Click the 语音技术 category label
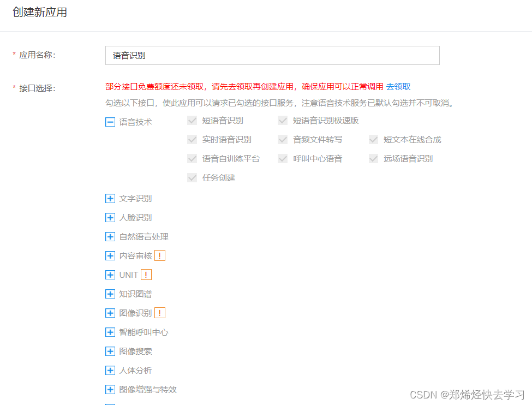 click(x=135, y=122)
